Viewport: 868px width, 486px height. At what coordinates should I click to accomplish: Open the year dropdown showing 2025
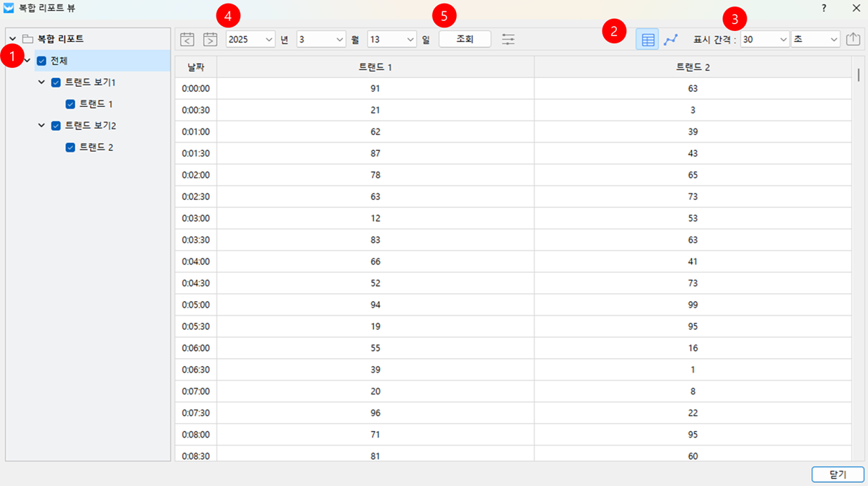(x=250, y=40)
